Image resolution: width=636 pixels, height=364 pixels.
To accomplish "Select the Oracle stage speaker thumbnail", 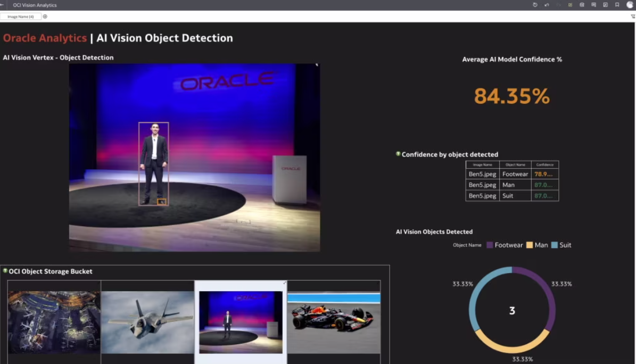I will point(241,322).
